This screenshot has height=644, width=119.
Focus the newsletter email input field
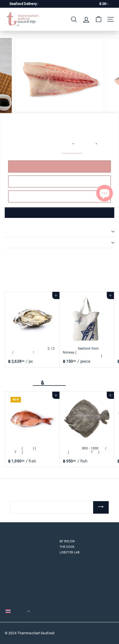(52, 507)
